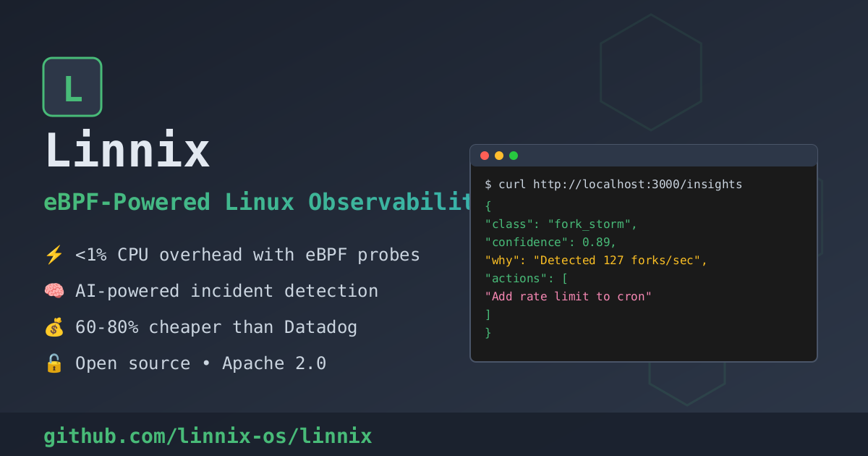868x456 pixels.
Task: Click the Linnix title text
Action: 127,150
